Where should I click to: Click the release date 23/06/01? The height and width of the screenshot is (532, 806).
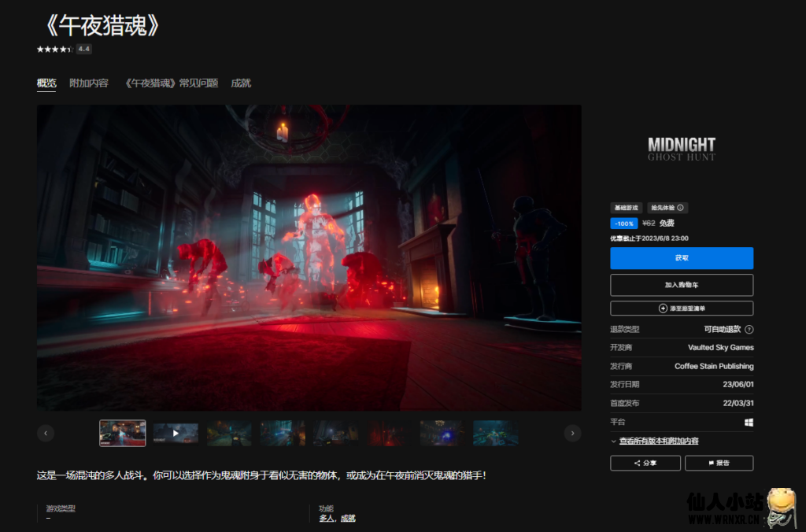[738, 385]
